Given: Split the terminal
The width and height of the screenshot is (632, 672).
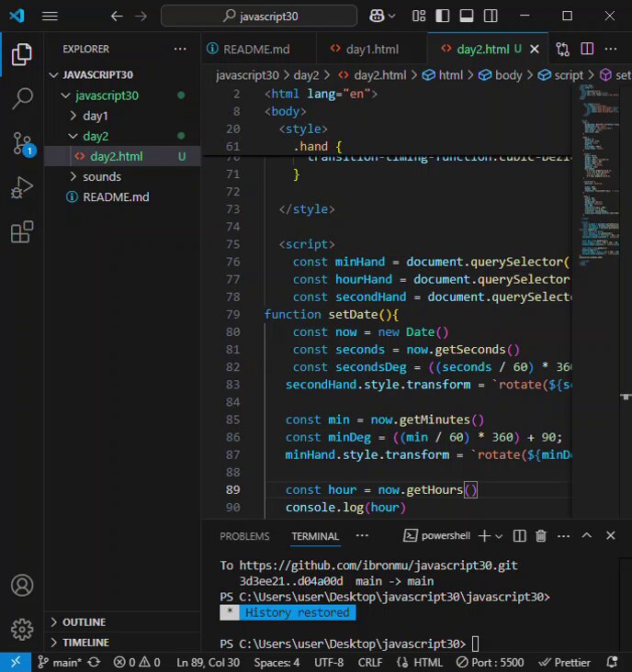Looking at the screenshot, I should click(x=519, y=536).
